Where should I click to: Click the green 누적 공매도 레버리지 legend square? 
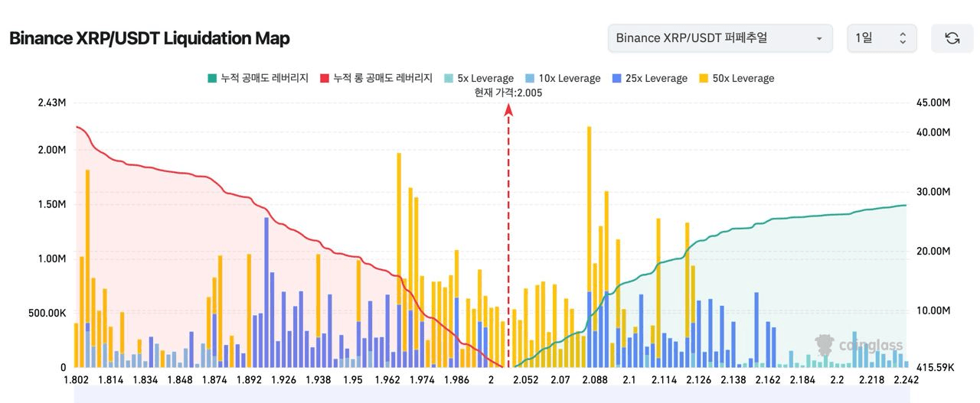212,78
